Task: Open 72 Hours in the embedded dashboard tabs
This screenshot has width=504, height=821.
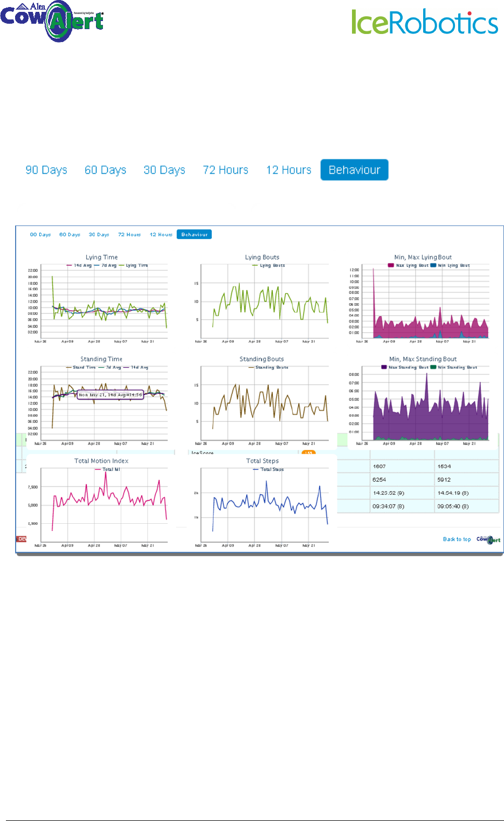Action: click(129, 235)
